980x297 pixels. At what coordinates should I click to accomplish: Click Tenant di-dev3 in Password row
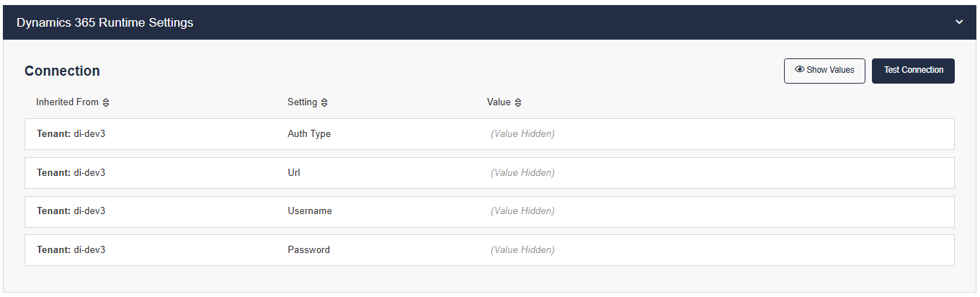pyautogui.click(x=71, y=250)
